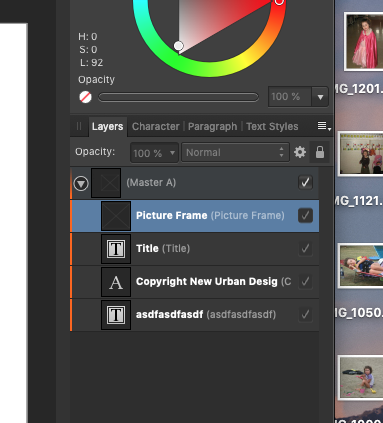Click the asdfasdfasdf text frame layer icon
The width and height of the screenshot is (383, 423).
coord(116,315)
